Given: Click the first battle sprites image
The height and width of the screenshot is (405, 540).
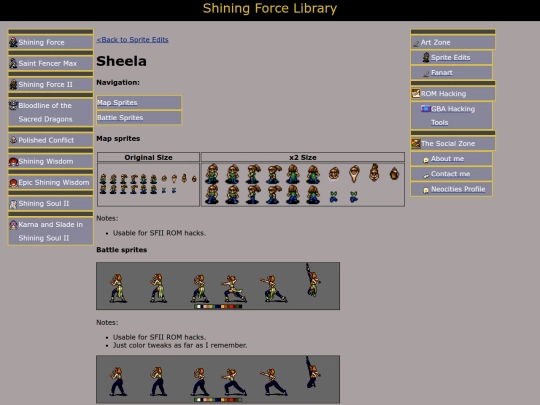Looking at the screenshot, I should (x=218, y=286).
